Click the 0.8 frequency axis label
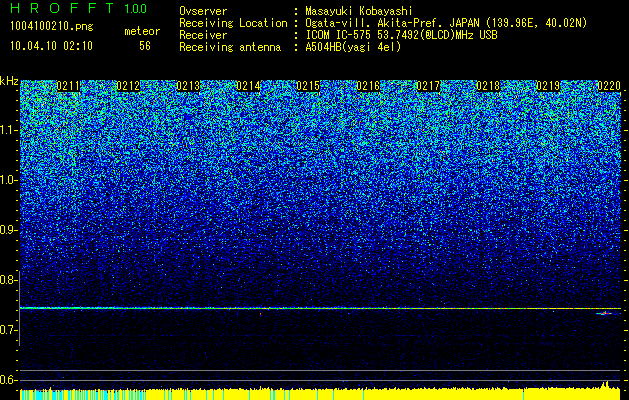Screen dimensions: 629x400 (x=8, y=280)
